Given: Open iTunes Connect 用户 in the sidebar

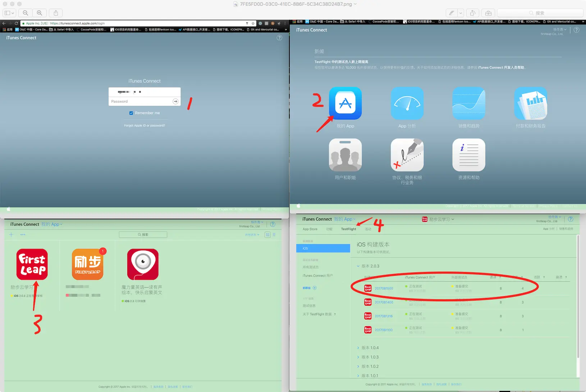Looking at the screenshot, I should (x=318, y=276).
